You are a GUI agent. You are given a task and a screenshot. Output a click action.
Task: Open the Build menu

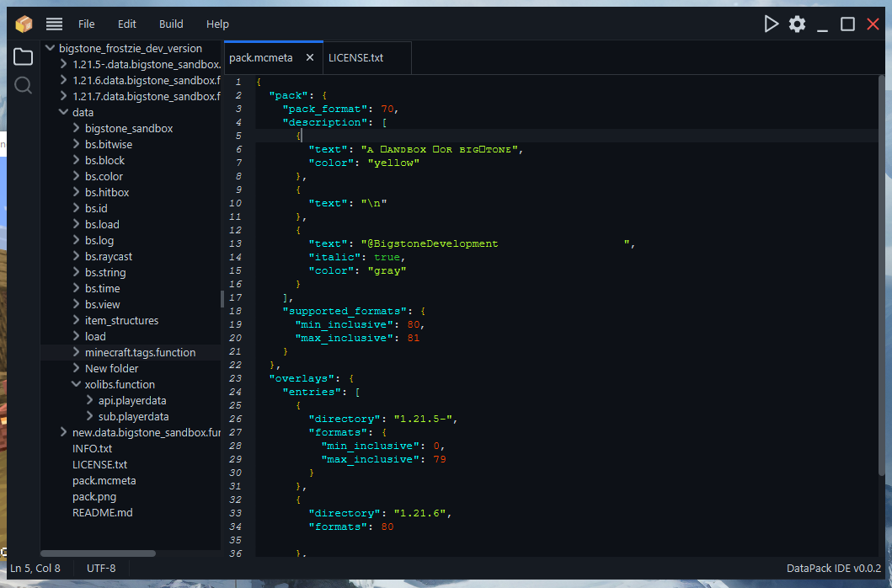click(171, 24)
